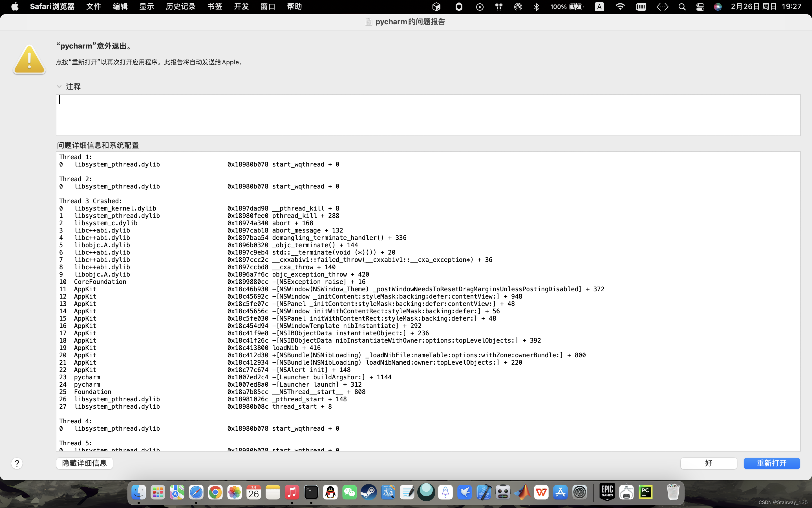Open WeChat from the Dock

(x=350, y=492)
